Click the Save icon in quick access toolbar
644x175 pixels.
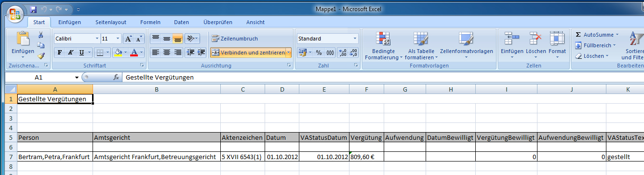coord(33,9)
